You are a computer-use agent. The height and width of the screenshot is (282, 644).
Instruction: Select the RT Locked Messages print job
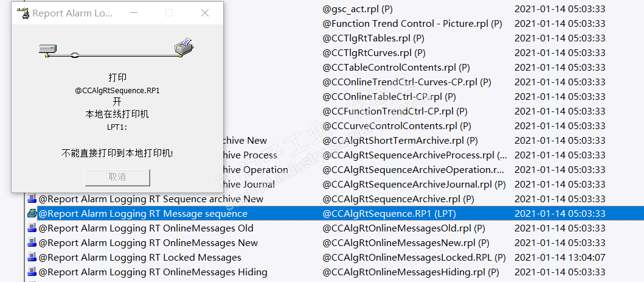[140, 258]
